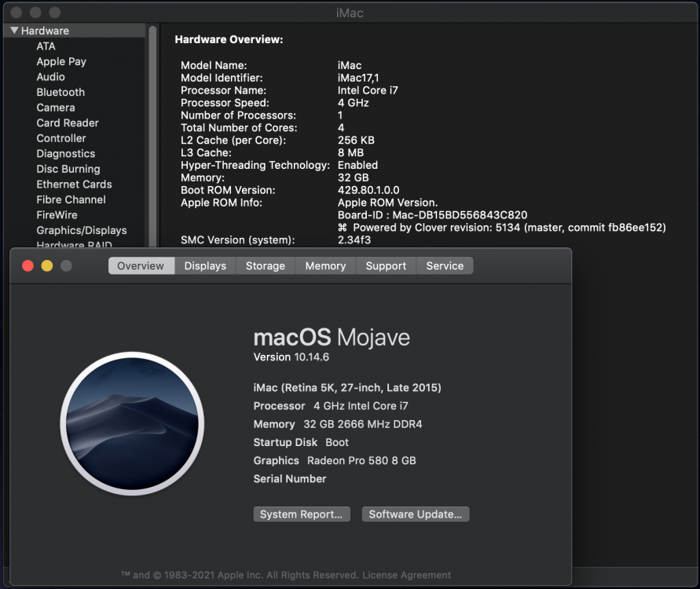Click the macOS Mojave title
700x589 pixels.
click(332, 337)
